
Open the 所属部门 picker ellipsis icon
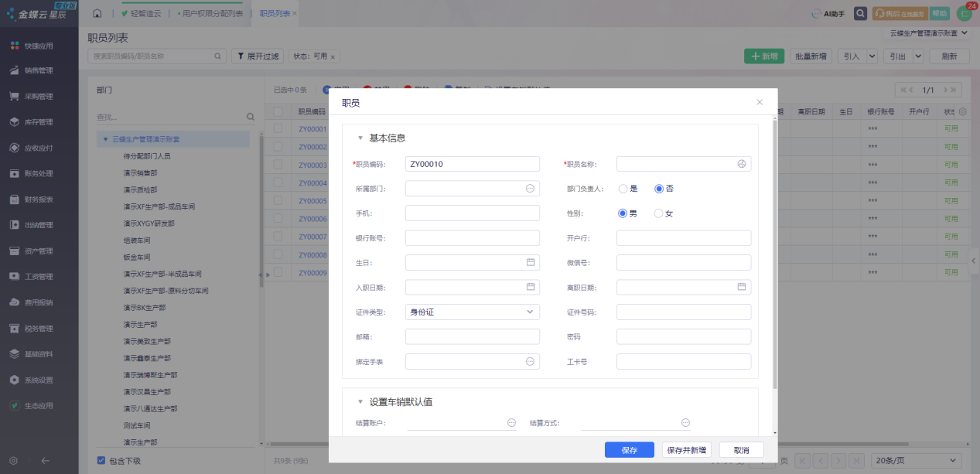(x=531, y=189)
